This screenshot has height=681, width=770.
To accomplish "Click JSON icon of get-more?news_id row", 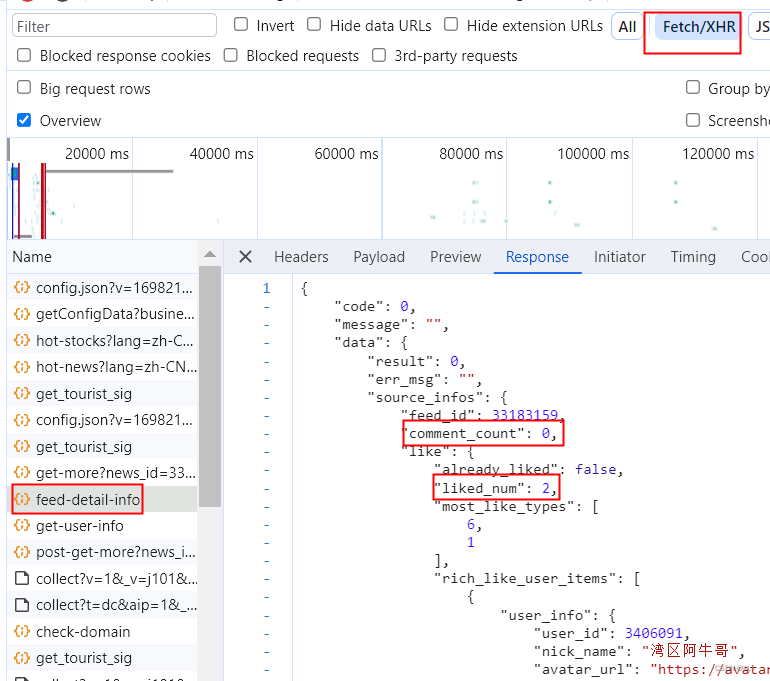I will (x=22, y=472).
